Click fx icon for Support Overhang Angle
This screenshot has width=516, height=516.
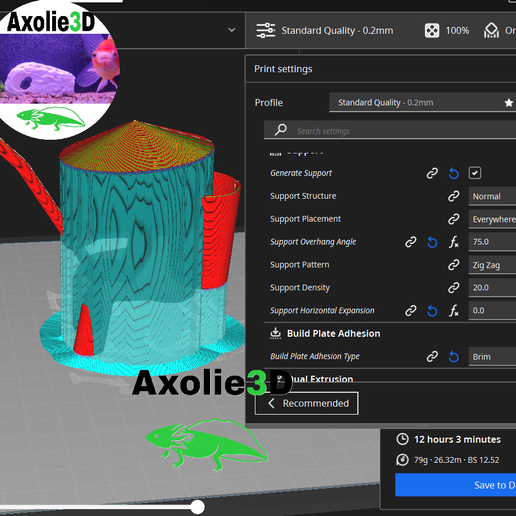tap(454, 242)
